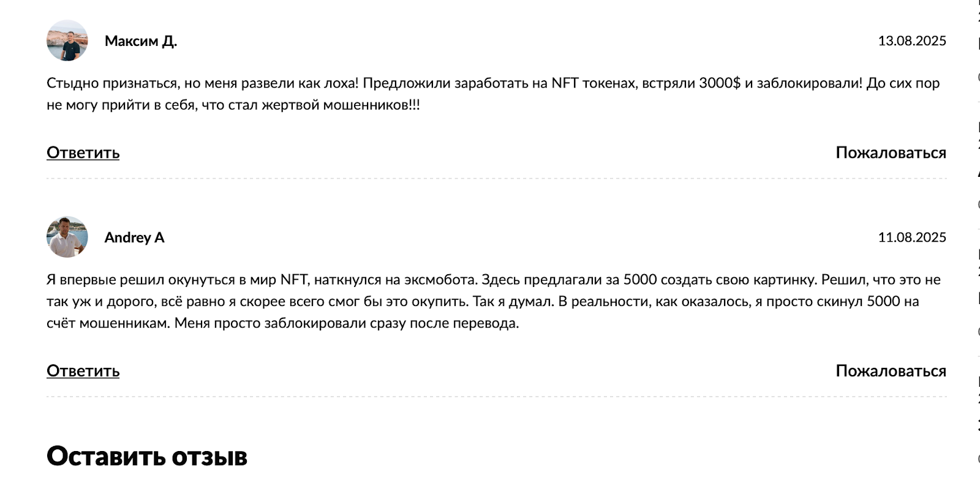This screenshot has height=481, width=980.
Task: Click the last line of Andrey A's review text
Action: point(282,323)
